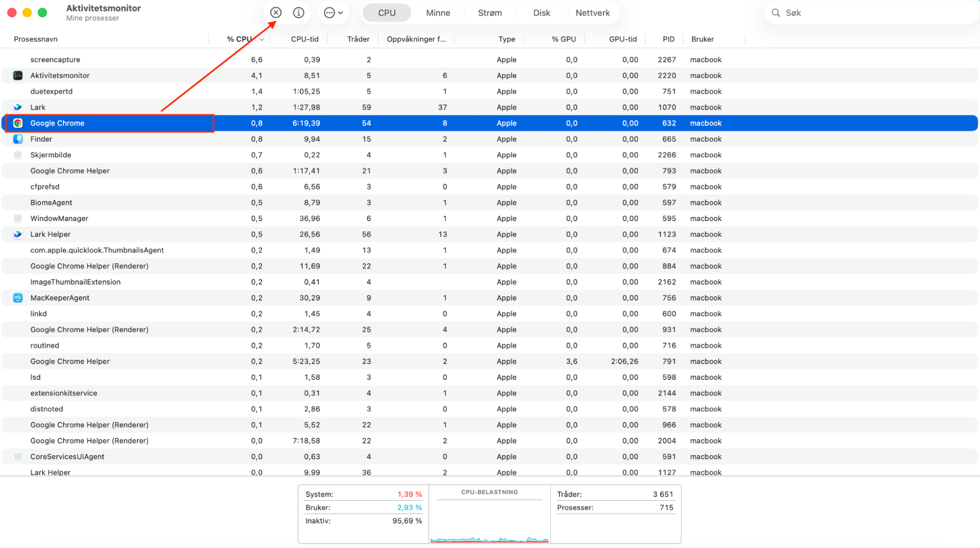Open the process info (i) toolbar icon
Image resolution: width=980 pixels, height=548 pixels.
299,13
